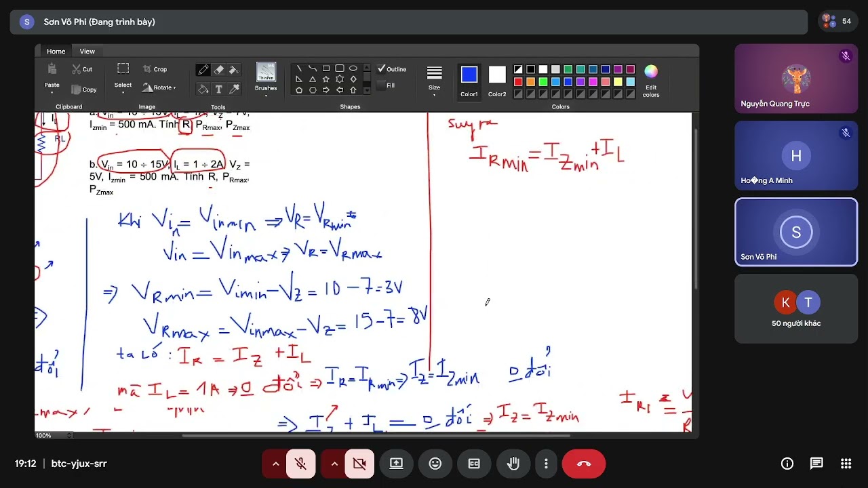This screenshot has width=868, height=488.
Task: Pick the red color swatch
Action: 518,82
